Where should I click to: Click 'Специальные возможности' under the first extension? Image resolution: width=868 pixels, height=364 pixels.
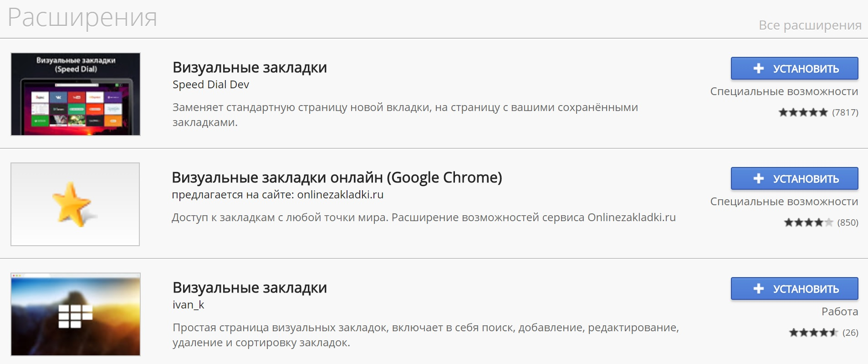784,92
